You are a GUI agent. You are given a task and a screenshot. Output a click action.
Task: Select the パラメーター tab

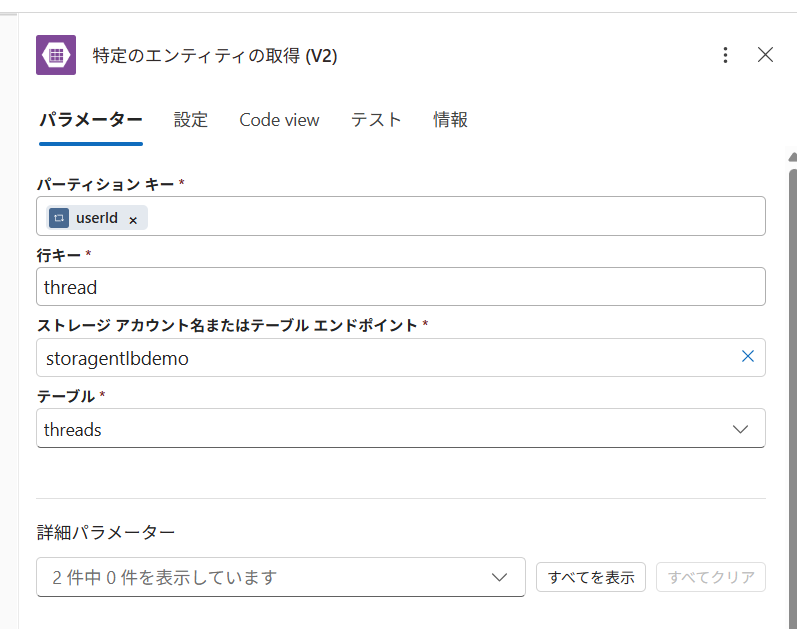(x=91, y=120)
